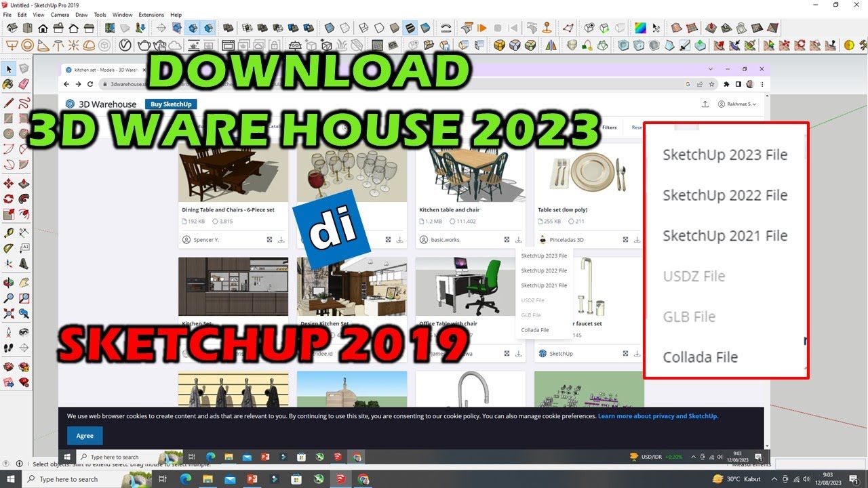The width and height of the screenshot is (868, 488).
Task: Select the Select arrow tool in left toolbar
Action: click(9, 69)
